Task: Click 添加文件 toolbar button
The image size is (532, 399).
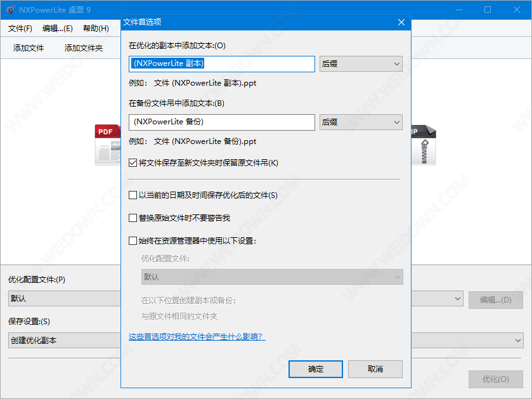Action: coord(29,48)
